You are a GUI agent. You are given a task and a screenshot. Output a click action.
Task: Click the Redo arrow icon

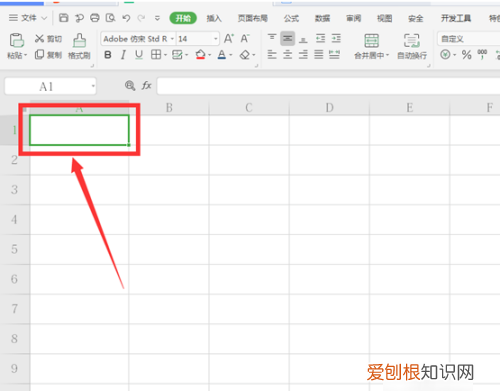point(141,18)
